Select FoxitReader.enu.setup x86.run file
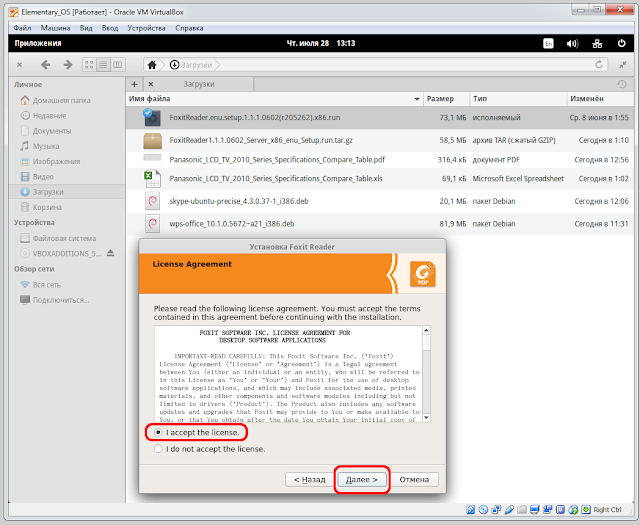 pyautogui.click(x=380, y=118)
